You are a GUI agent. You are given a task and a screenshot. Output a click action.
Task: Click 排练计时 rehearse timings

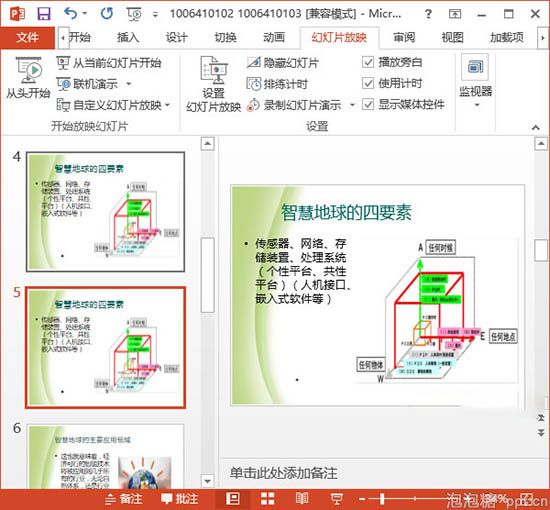pos(277,84)
